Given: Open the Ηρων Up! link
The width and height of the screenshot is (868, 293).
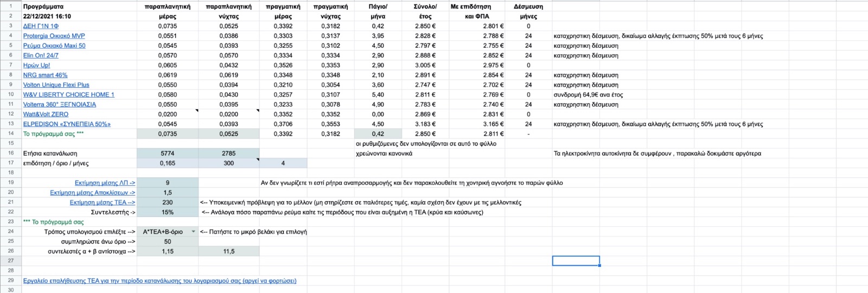Looking at the screenshot, I should tap(36, 65).
